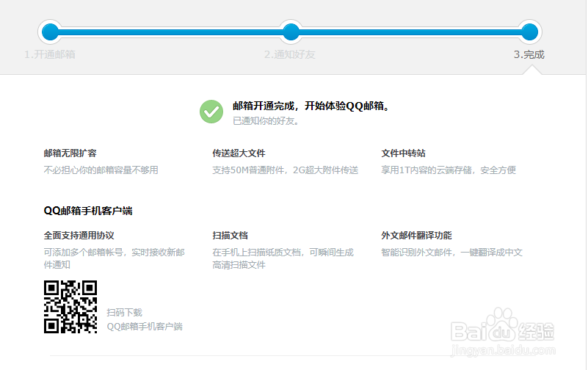The height and width of the screenshot is (370, 588).
Task: Select step circle for 2.通知好友
Action: click(291, 32)
